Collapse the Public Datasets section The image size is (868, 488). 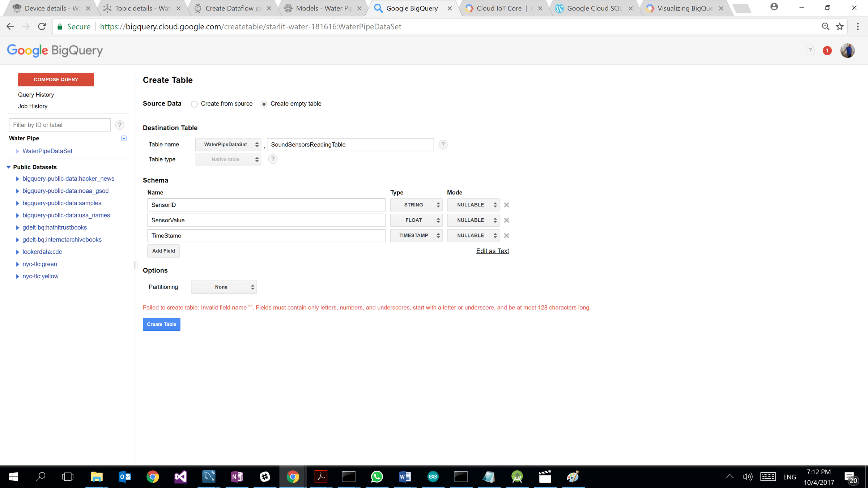[9, 167]
